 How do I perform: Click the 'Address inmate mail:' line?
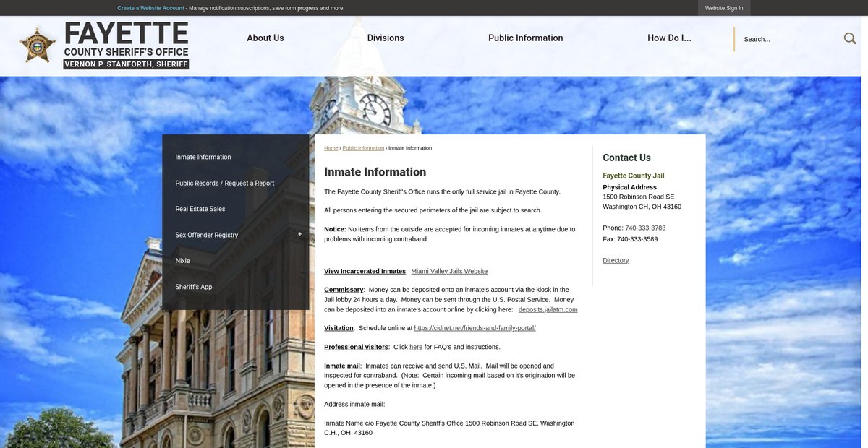point(354,404)
